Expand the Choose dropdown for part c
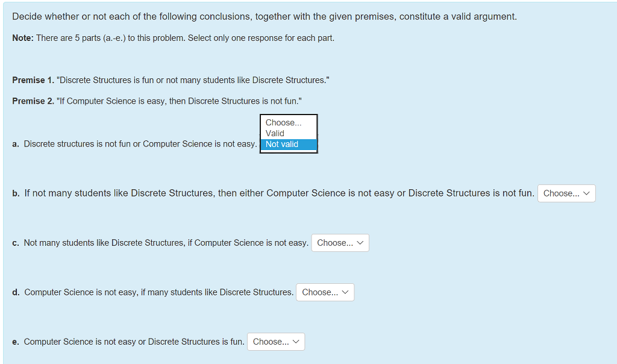 pyautogui.click(x=340, y=243)
